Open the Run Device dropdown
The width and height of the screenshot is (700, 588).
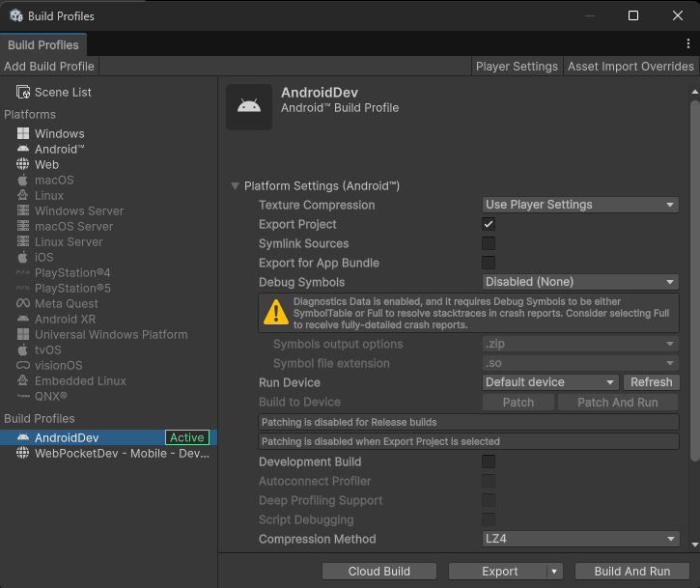(x=550, y=382)
